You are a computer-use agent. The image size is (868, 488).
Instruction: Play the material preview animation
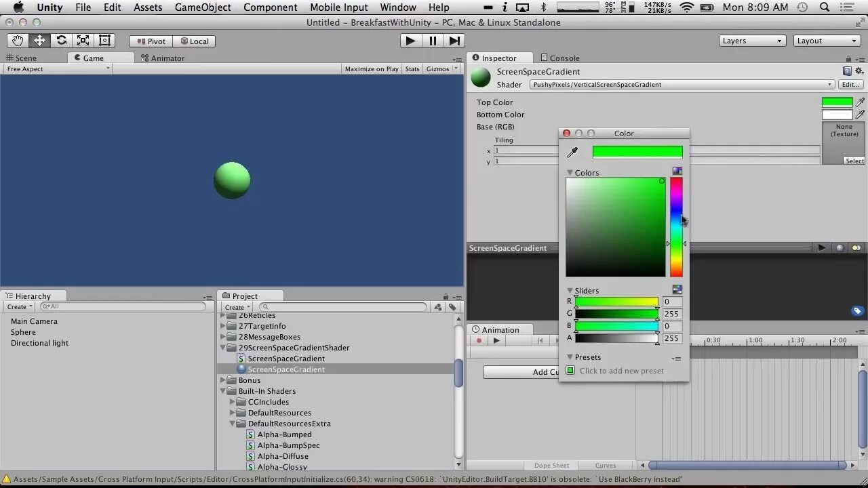click(x=822, y=248)
